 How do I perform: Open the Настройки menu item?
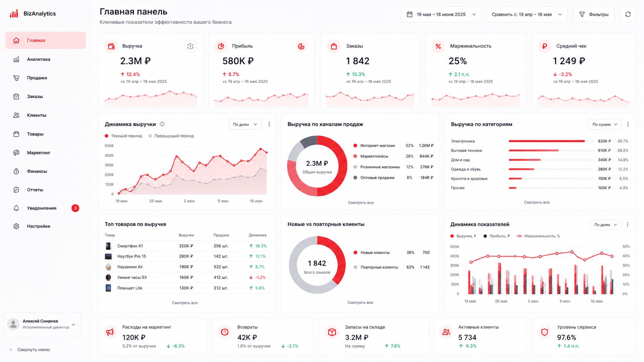tap(45, 226)
